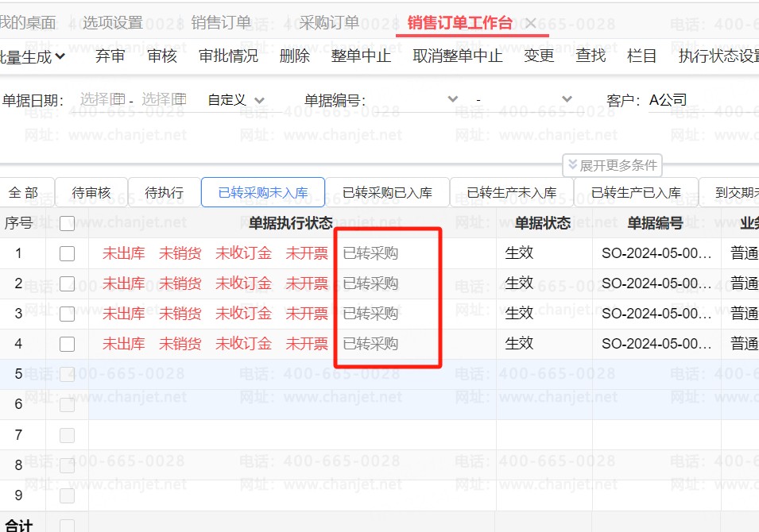Switch to the 采购订单 tab

[x=329, y=23]
